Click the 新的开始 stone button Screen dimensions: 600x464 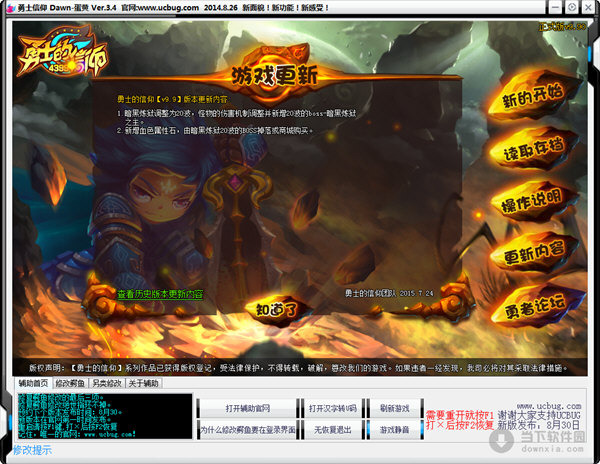click(x=533, y=96)
